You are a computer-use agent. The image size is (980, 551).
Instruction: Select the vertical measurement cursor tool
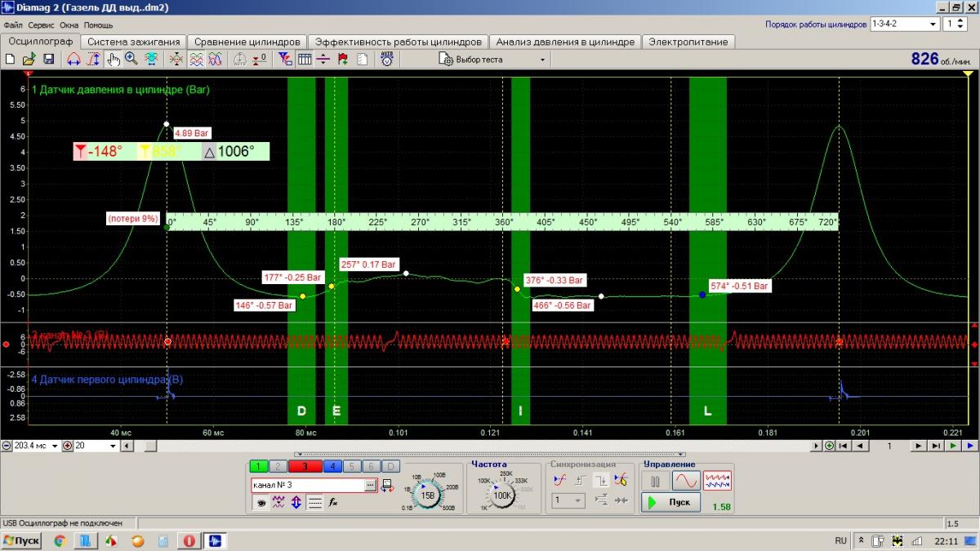click(x=94, y=59)
